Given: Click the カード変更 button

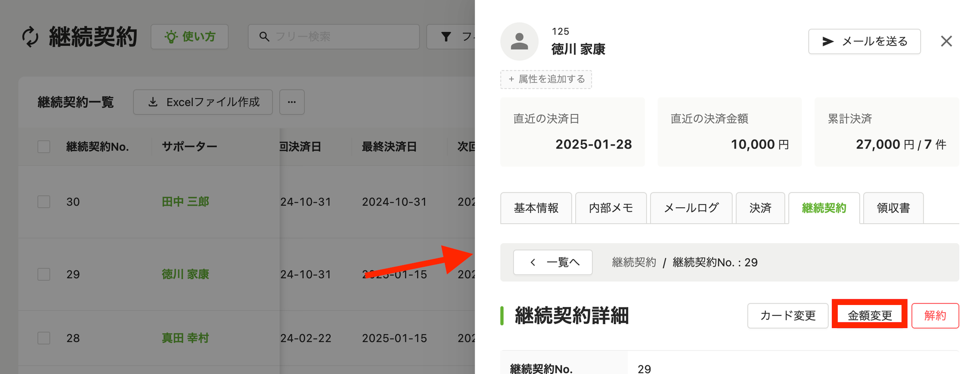Looking at the screenshot, I should pos(788,316).
